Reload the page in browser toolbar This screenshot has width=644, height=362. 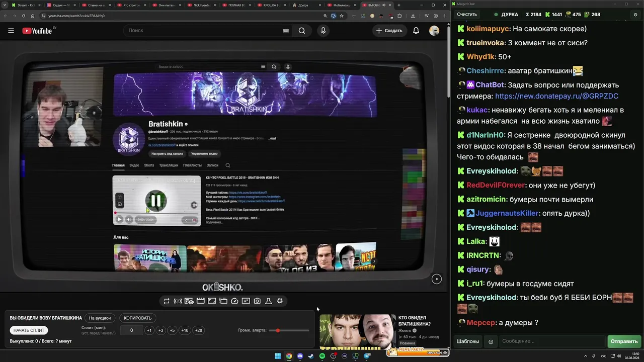23,16
